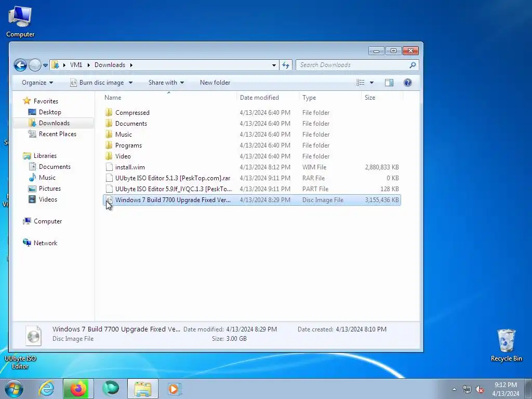Screen dimensions: 532x399
Task: Open the address bar previous locations dropdown
Action: 274,65
